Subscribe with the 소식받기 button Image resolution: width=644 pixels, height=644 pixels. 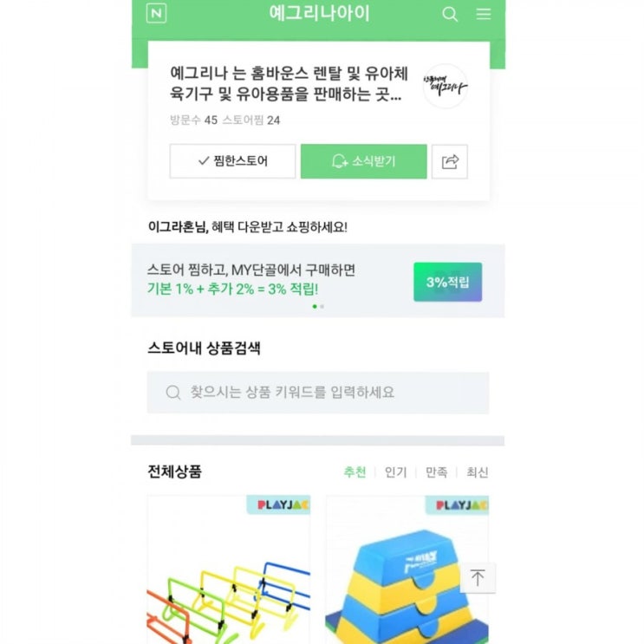tap(363, 161)
